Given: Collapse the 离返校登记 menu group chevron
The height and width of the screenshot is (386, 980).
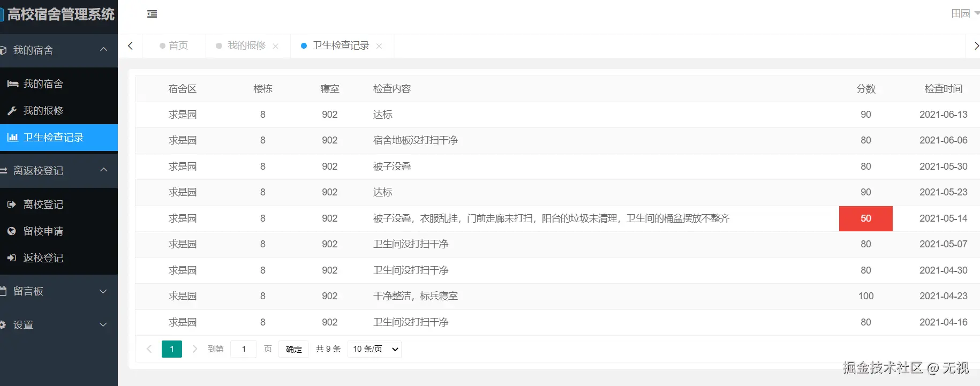Looking at the screenshot, I should pos(104,170).
